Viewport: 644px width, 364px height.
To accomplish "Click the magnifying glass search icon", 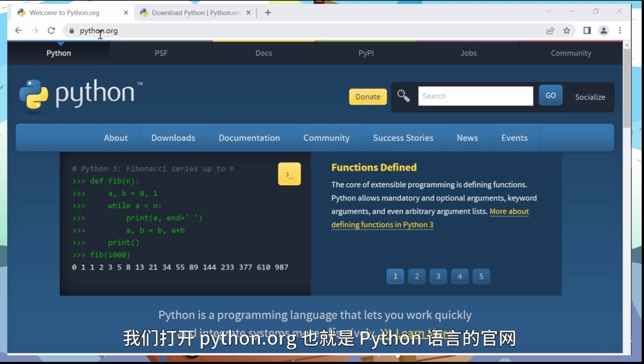I will pos(403,96).
